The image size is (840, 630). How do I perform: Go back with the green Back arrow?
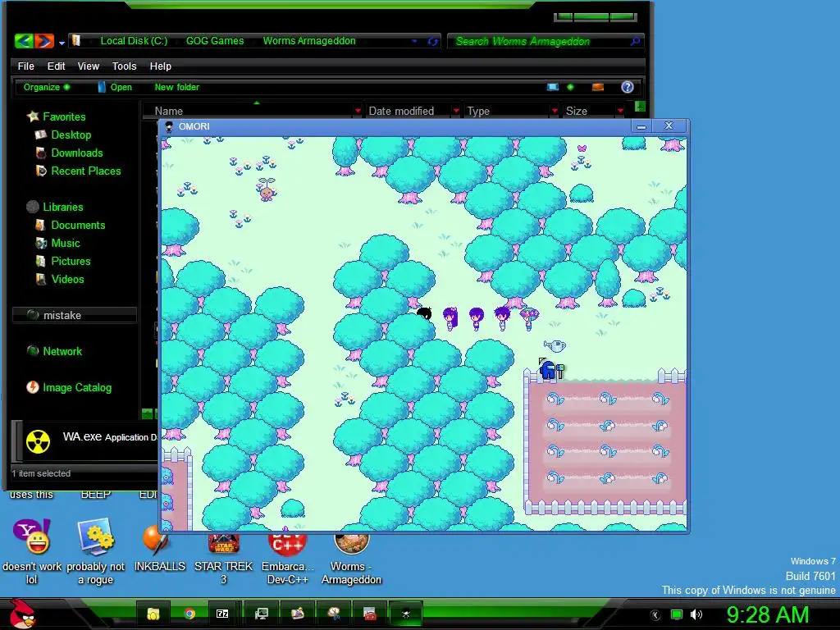[x=24, y=41]
